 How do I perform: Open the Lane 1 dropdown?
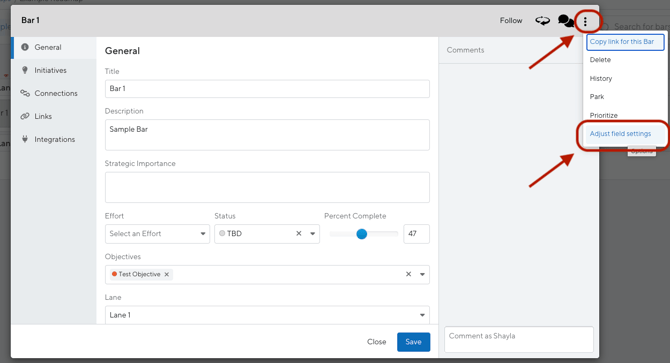[267, 315]
